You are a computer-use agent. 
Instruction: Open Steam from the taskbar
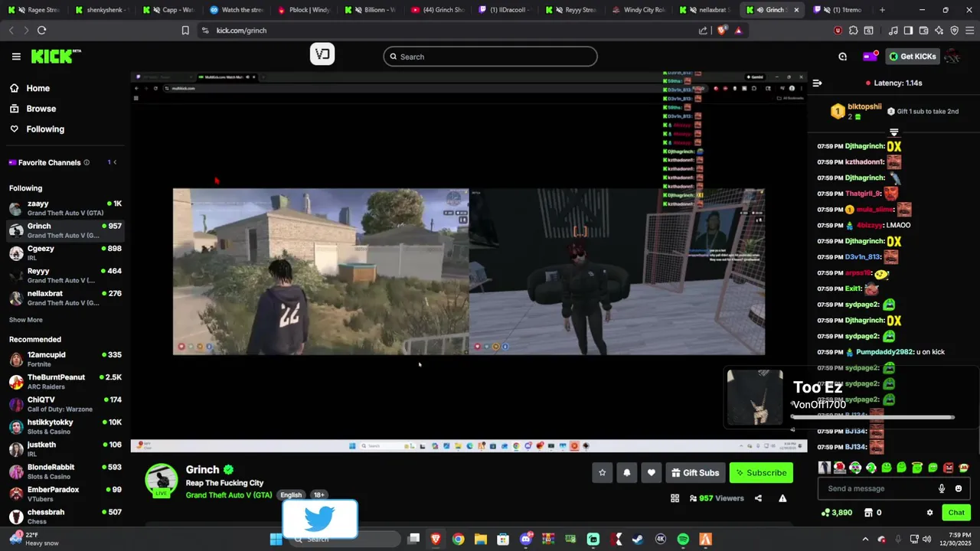(638, 539)
